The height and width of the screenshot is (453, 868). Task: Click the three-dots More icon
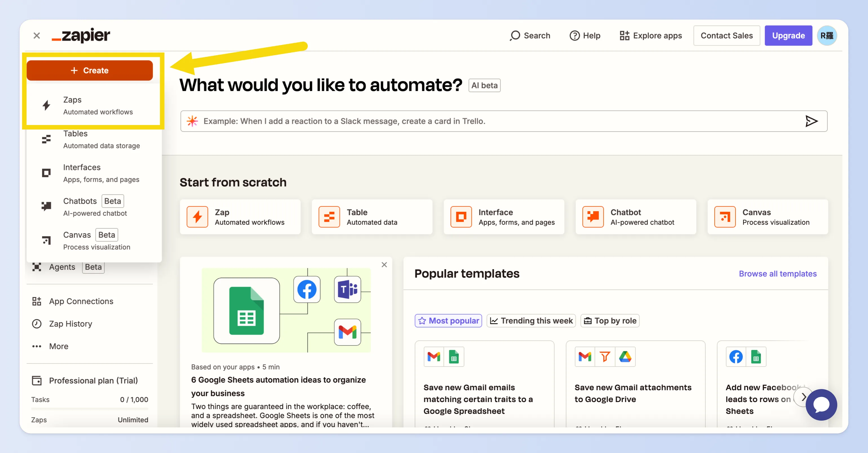click(37, 346)
